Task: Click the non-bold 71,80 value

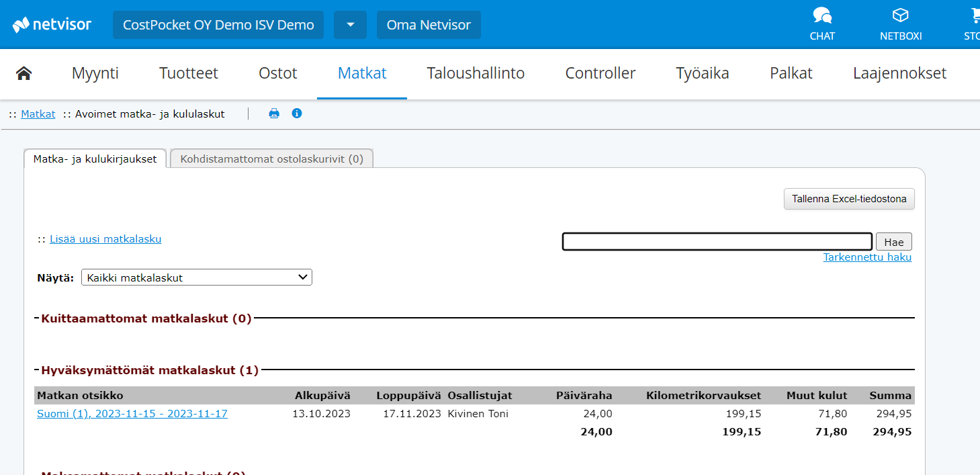Action: point(832,414)
